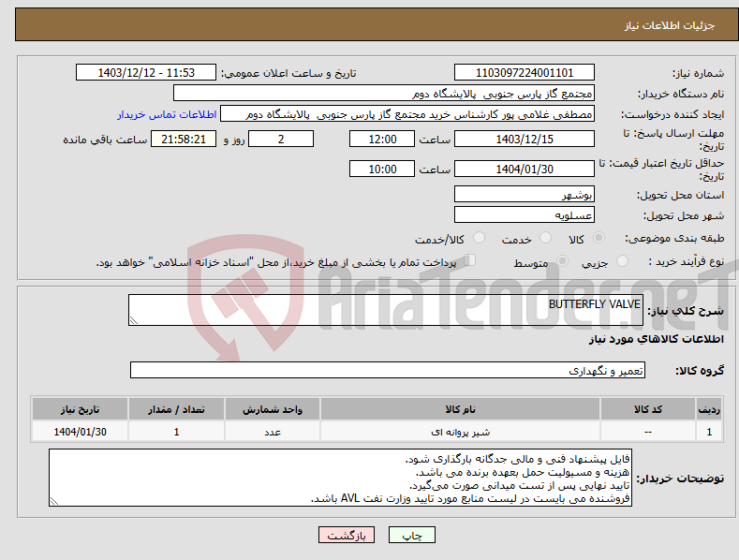Select the خدمت radio button
Image resolution: width=739 pixels, height=560 pixels.
pos(545,238)
